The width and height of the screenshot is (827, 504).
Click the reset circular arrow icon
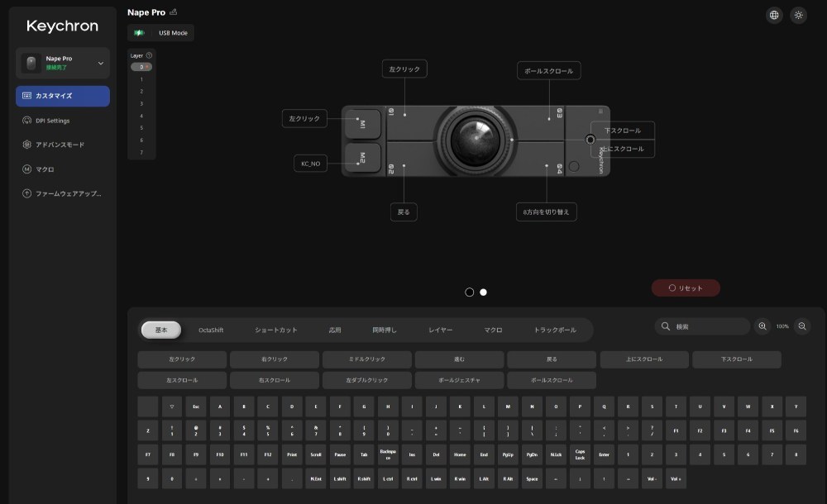click(x=672, y=288)
